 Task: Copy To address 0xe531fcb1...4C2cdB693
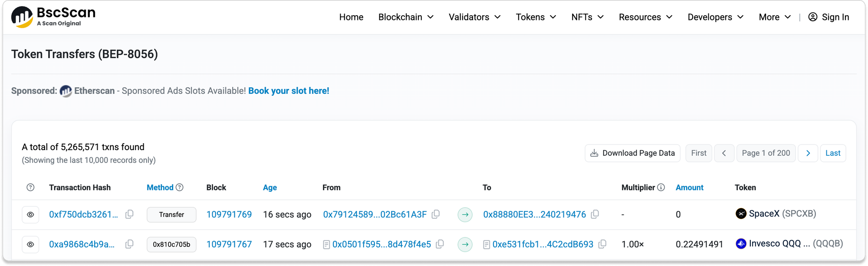click(x=602, y=244)
